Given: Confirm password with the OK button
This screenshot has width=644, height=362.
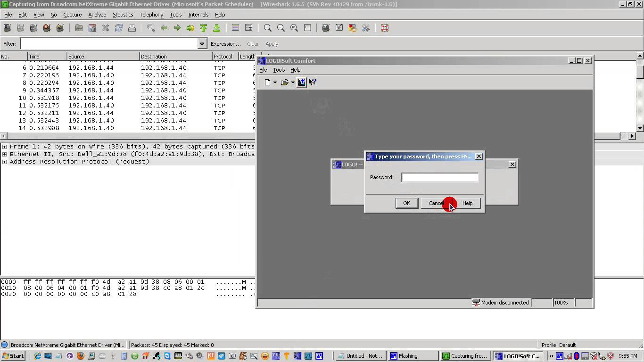Looking at the screenshot, I should pos(406,203).
